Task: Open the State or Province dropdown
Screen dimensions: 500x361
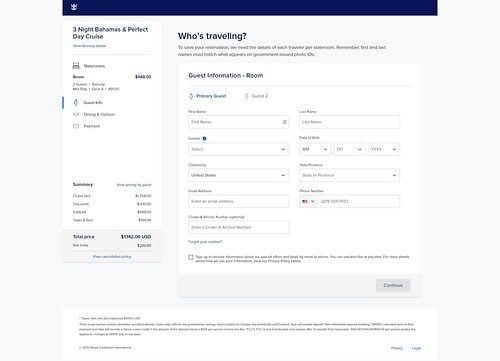Action: pos(349,175)
